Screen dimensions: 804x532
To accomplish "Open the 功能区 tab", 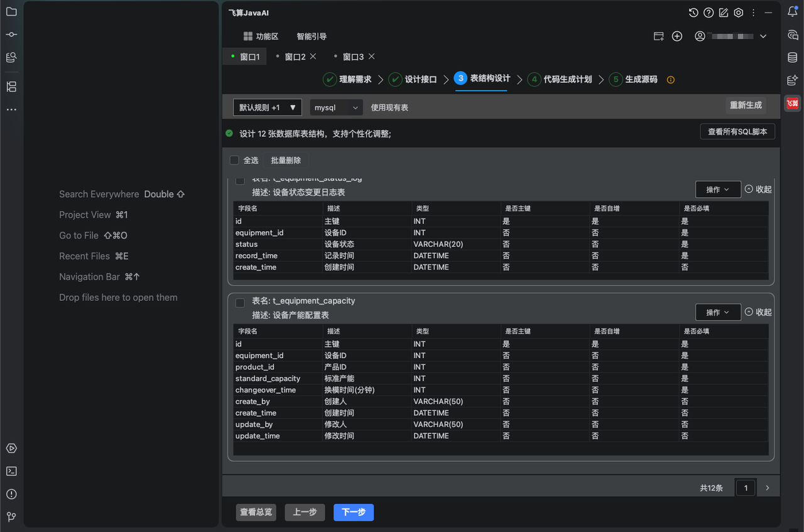I will (261, 36).
